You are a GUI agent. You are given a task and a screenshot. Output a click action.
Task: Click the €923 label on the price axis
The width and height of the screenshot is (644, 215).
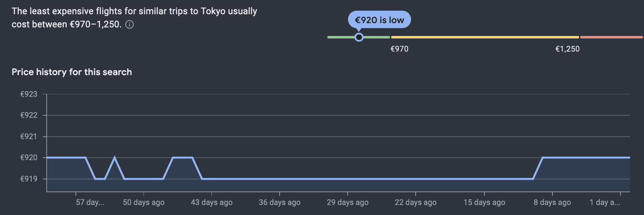tap(29, 94)
